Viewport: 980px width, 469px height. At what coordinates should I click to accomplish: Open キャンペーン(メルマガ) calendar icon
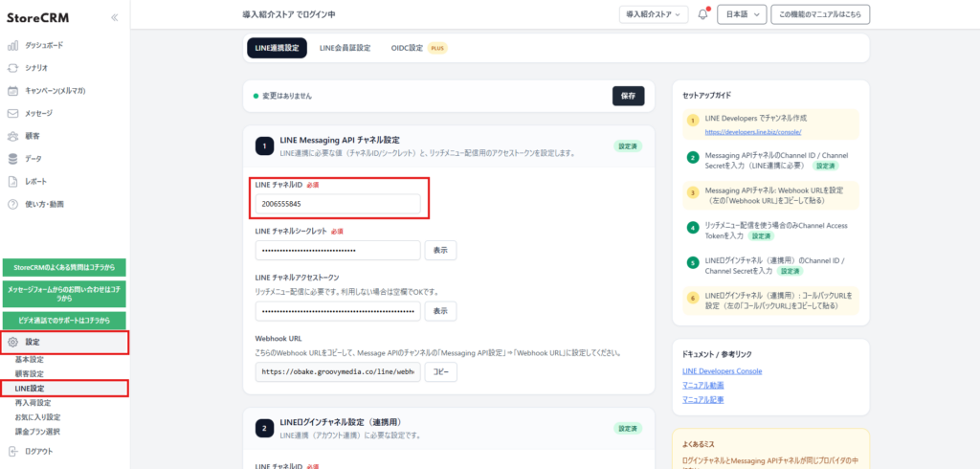coord(12,91)
